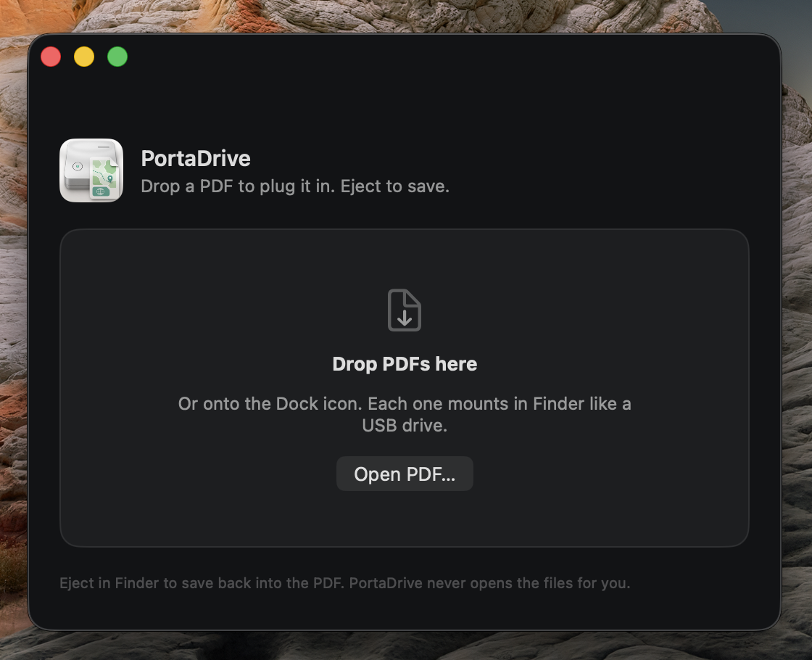Minimize the window with yellow button
This screenshot has width=812, height=660.
[84, 57]
